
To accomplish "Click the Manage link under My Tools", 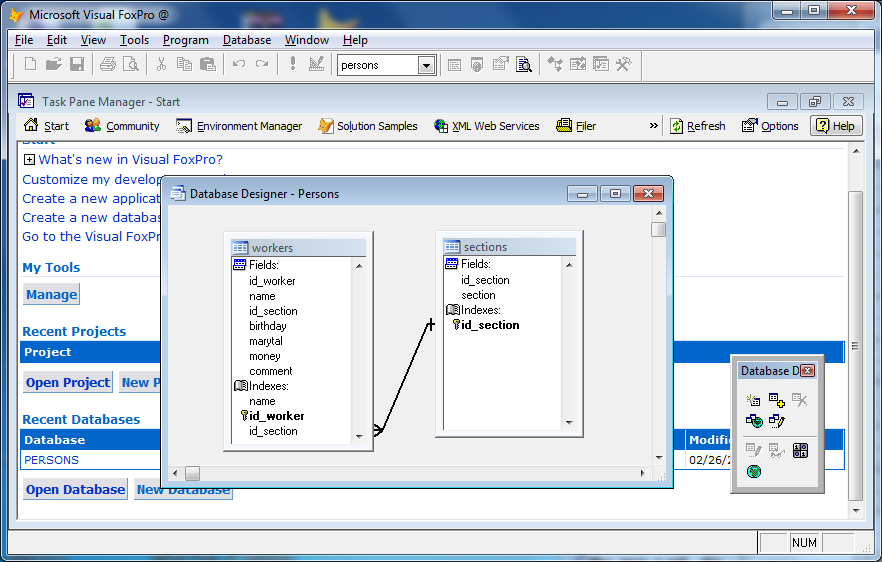I will click(51, 294).
